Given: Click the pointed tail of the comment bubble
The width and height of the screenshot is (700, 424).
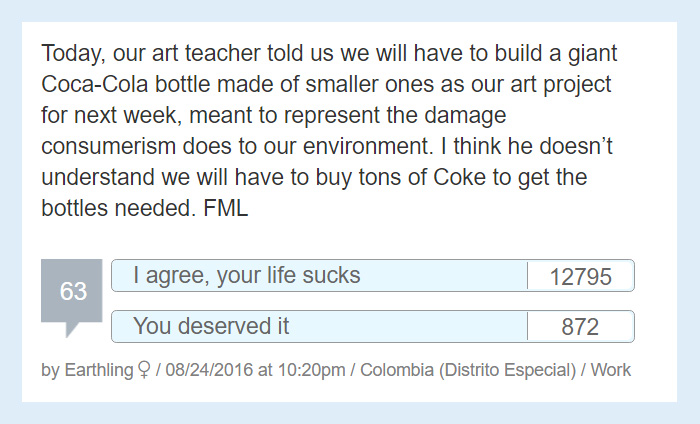Looking at the screenshot, I should (x=72, y=330).
